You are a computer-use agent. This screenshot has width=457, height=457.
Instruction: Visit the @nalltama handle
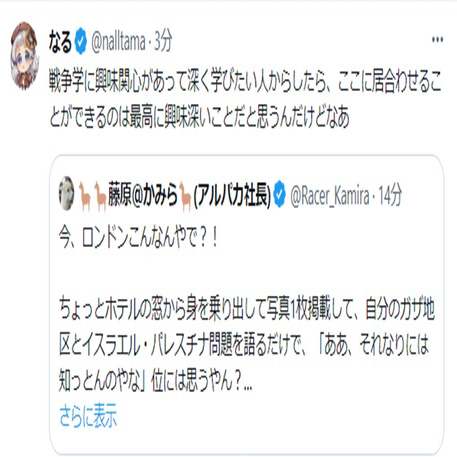pyautogui.click(x=118, y=42)
